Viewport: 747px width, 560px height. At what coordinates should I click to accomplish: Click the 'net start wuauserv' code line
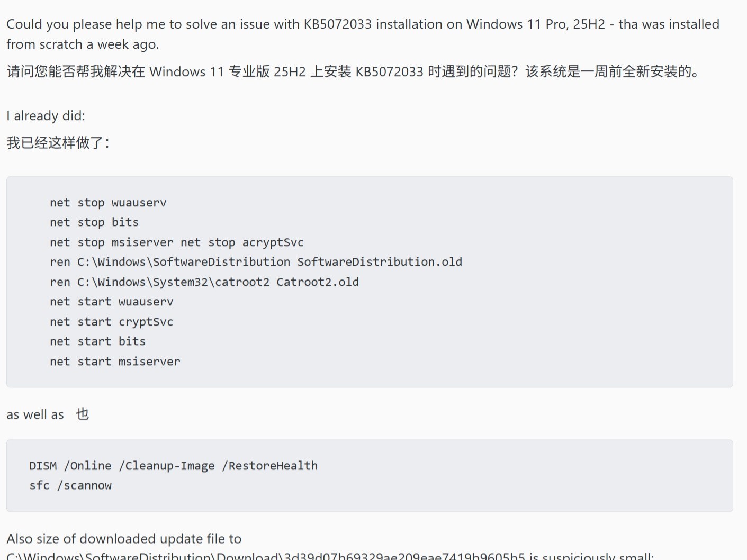(111, 302)
